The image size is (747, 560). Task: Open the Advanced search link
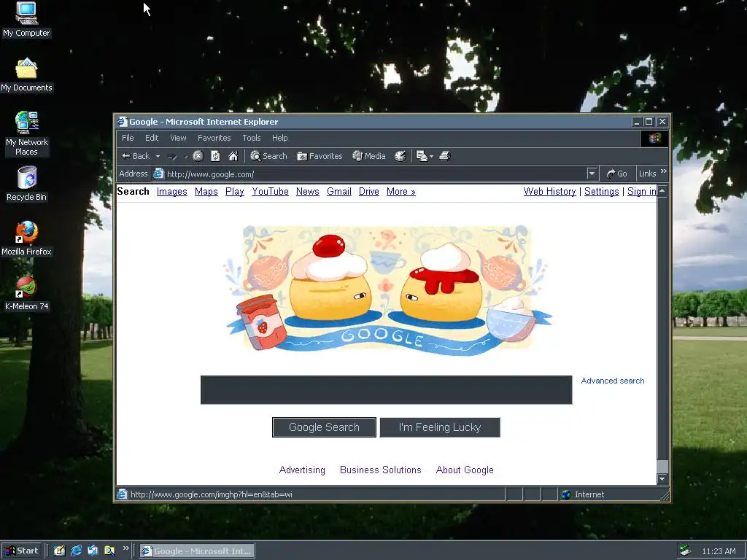[x=613, y=381]
